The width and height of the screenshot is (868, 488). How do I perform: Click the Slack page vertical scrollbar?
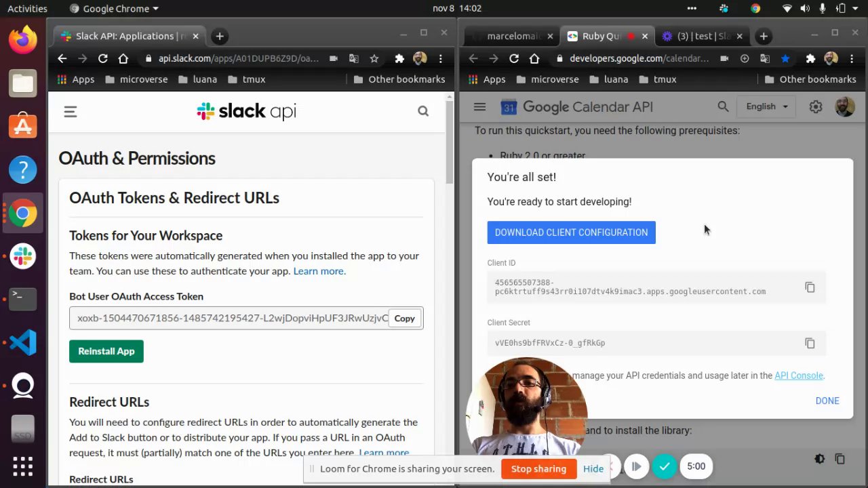[449, 142]
